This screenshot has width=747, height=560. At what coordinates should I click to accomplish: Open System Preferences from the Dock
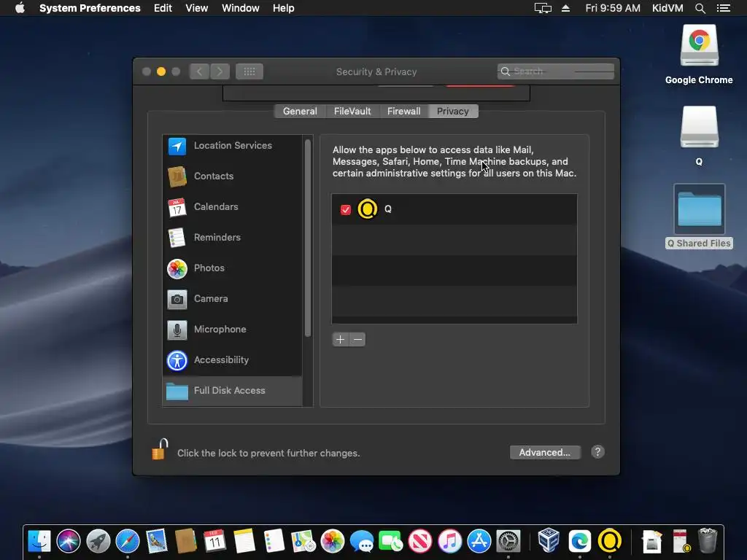point(508,541)
